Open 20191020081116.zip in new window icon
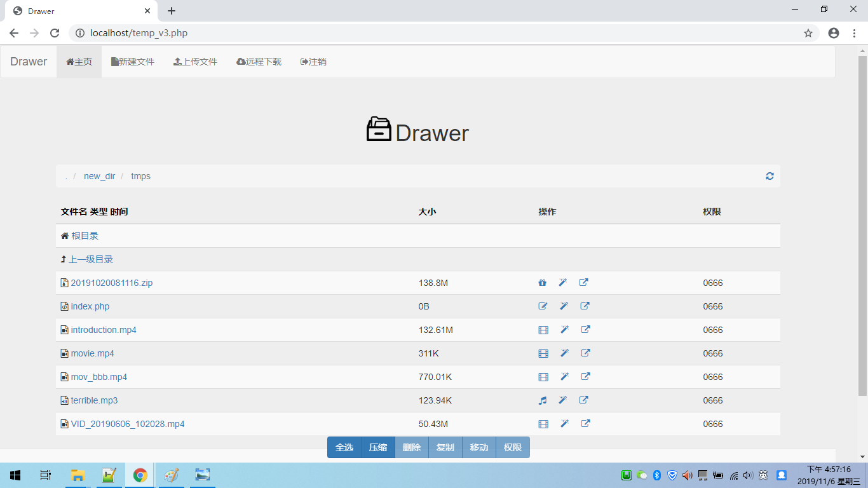Screen dimensions: 868x488 (584, 283)
